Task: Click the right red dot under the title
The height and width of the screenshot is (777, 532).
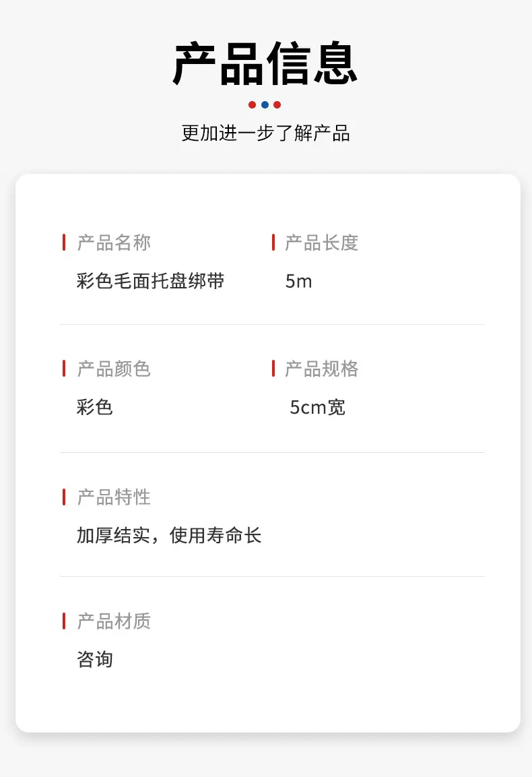Action: [277, 104]
